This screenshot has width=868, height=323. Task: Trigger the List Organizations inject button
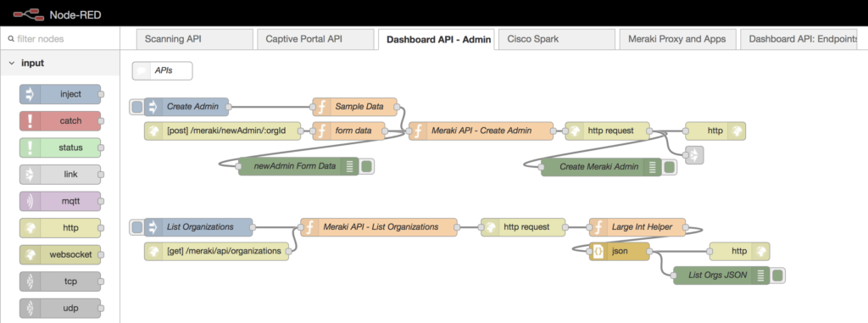coord(136,227)
